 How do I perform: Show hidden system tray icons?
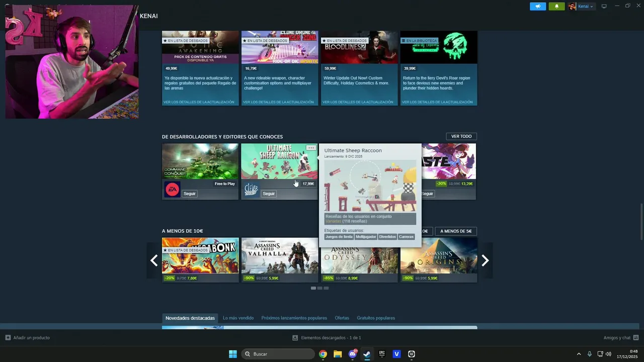coord(579,354)
